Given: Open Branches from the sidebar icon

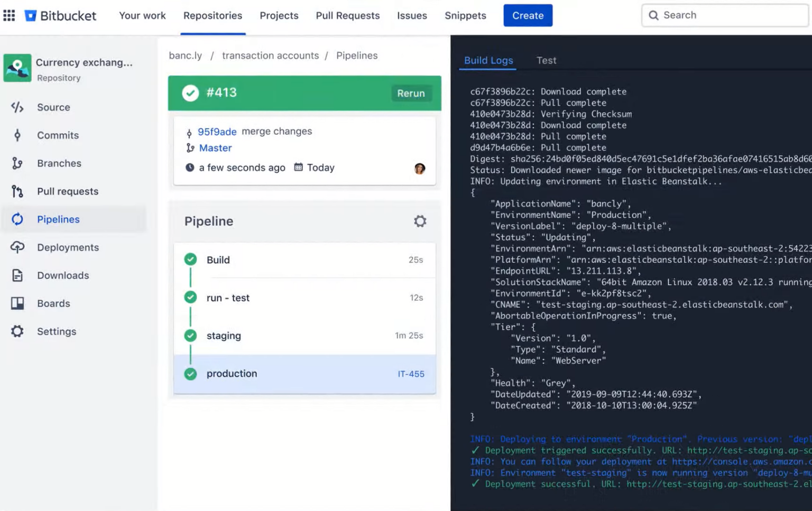Looking at the screenshot, I should [x=17, y=163].
